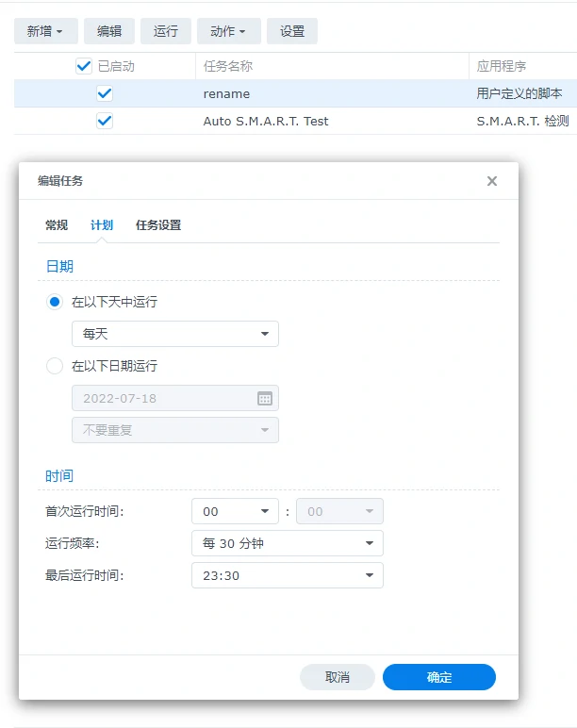Open the 23:30 last run time dropdown
577x728 pixels.
tap(288, 575)
